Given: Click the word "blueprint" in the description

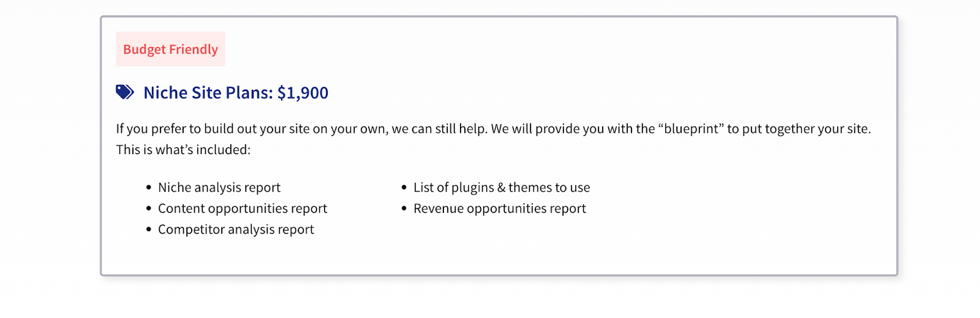Looking at the screenshot, I should click(691, 129).
